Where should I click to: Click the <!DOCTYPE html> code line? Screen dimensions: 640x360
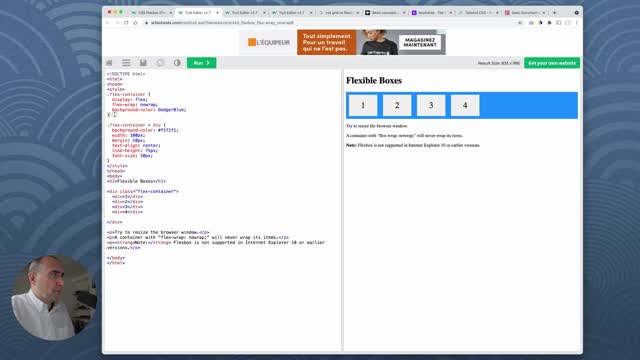click(x=126, y=74)
